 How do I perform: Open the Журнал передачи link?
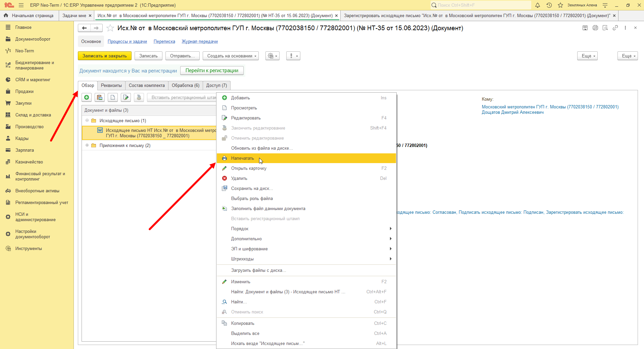200,42
